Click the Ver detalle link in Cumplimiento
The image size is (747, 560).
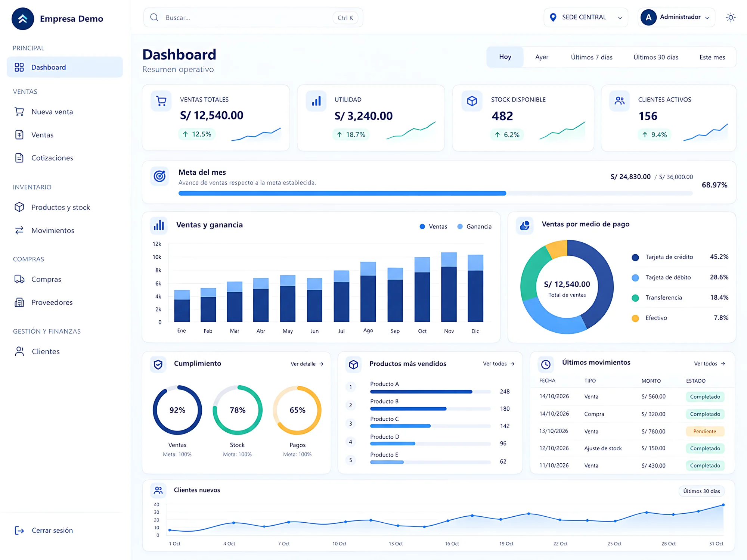click(x=307, y=364)
